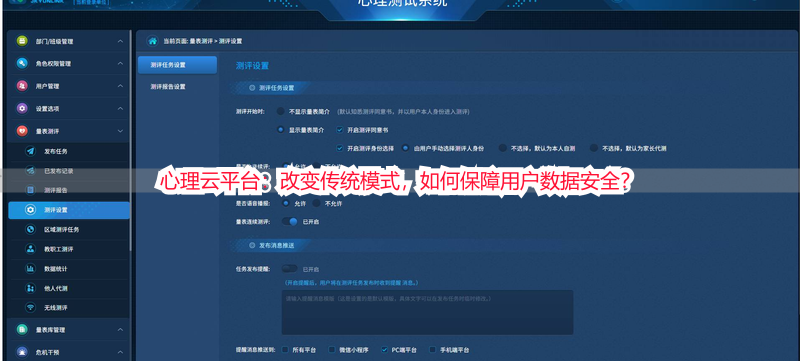Check 微信小程序 push option

[x=332, y=350]
